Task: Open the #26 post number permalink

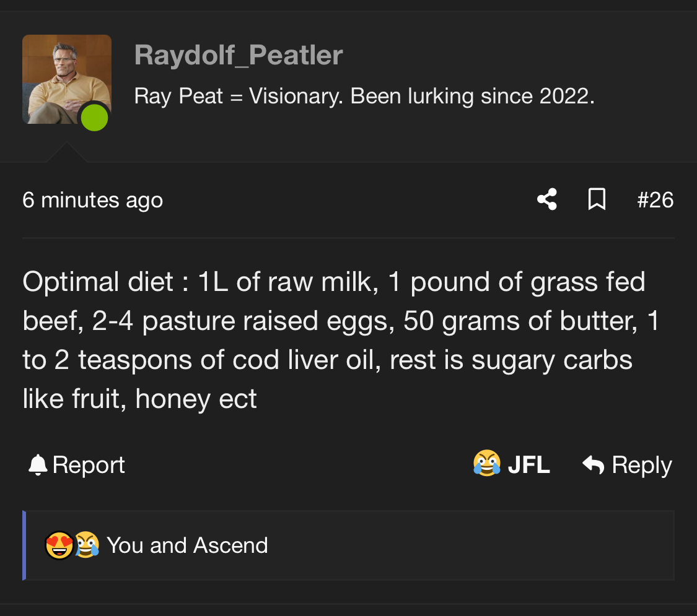Action: click(x=655, y=200)
